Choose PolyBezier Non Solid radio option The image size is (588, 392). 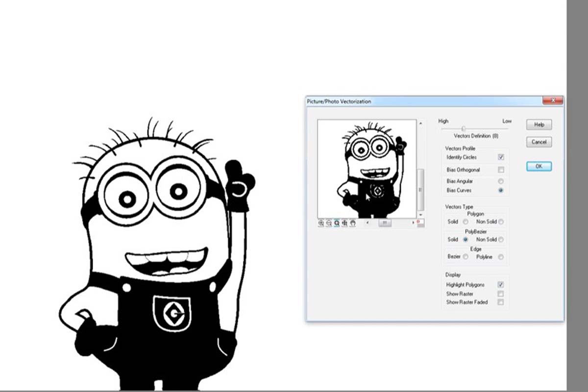pyautogui.click(x=501, y=240)
